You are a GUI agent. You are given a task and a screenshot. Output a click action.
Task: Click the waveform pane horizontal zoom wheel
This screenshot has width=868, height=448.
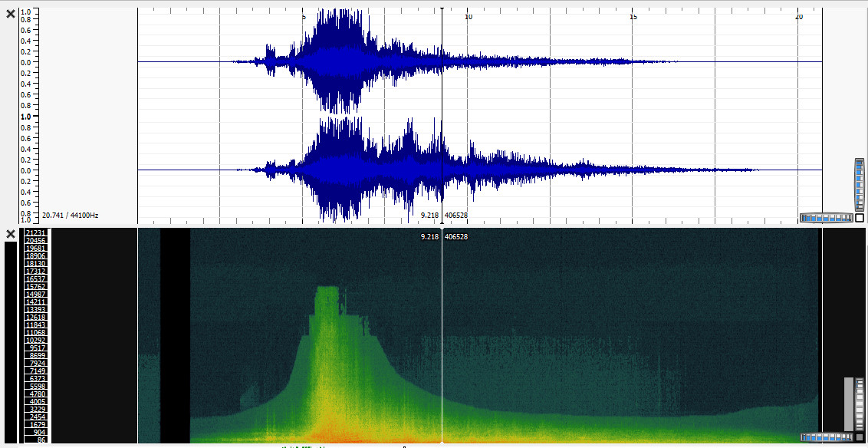[x=826, y=218]
